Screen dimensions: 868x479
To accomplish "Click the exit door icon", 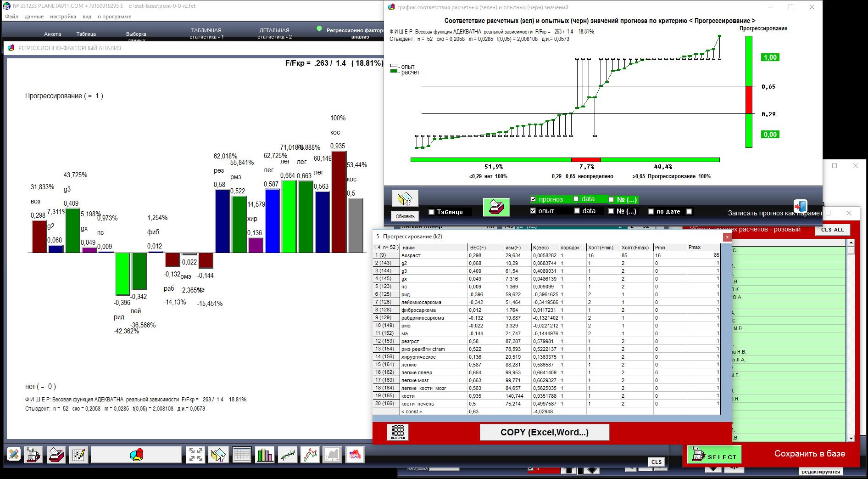I will click(x=800, y=205).
